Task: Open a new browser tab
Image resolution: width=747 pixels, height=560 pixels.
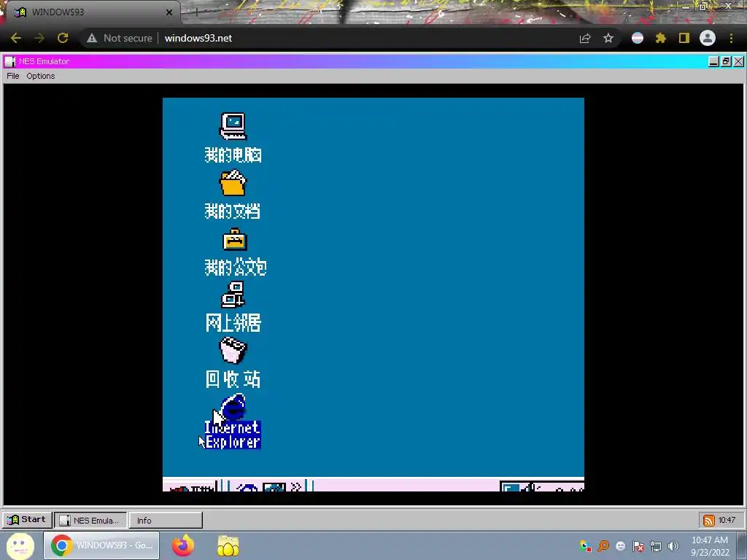Action: 196,12
